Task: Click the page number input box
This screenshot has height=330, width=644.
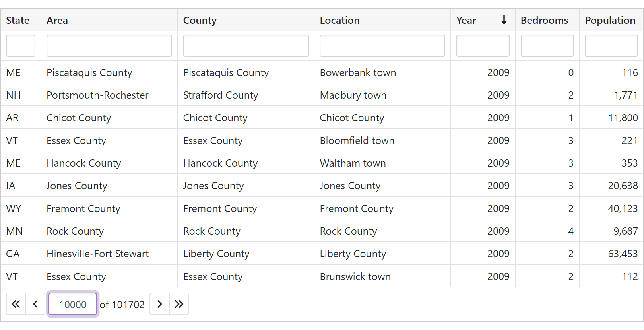Action: [73, 304]
